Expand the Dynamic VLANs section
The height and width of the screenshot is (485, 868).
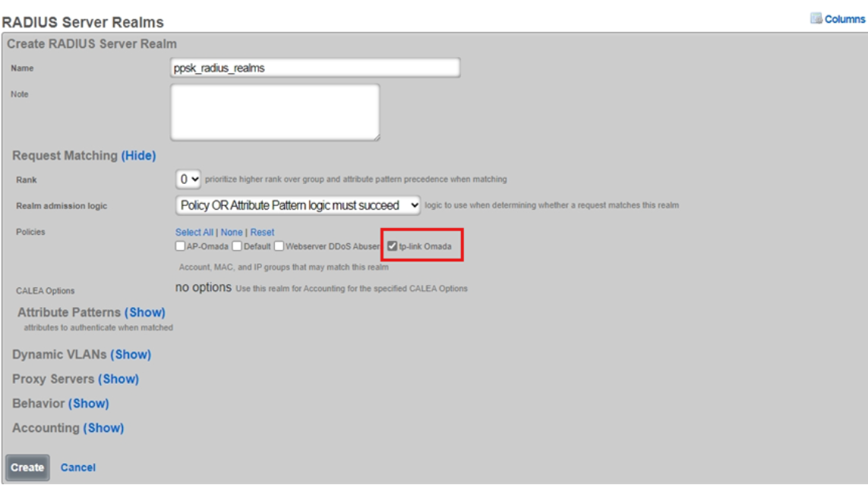click(131, 355)
